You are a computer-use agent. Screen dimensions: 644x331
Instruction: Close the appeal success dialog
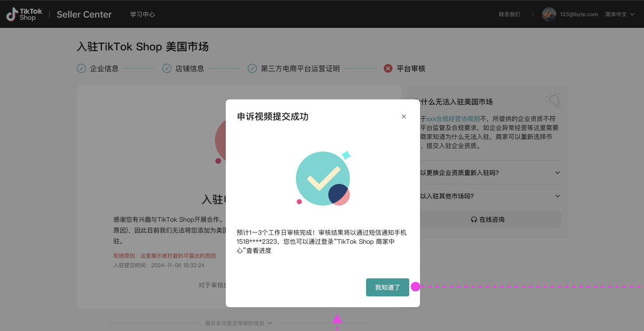tap(403, 116)
